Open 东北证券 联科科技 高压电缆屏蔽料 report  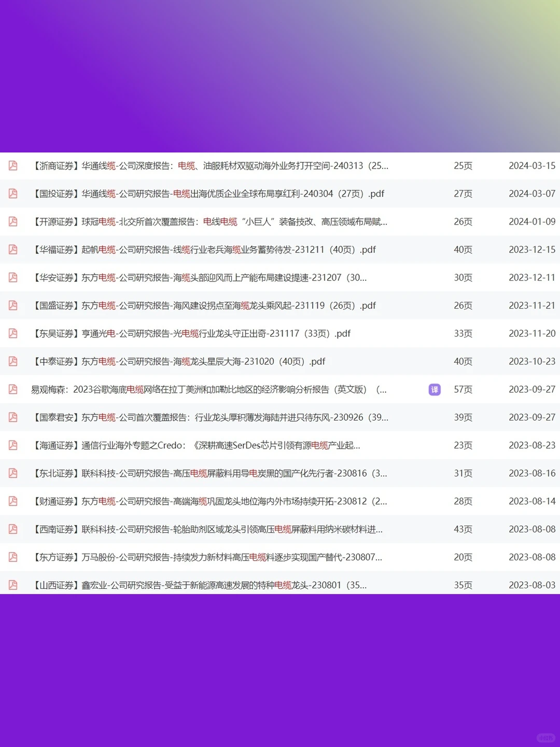(x=209, y=474)
